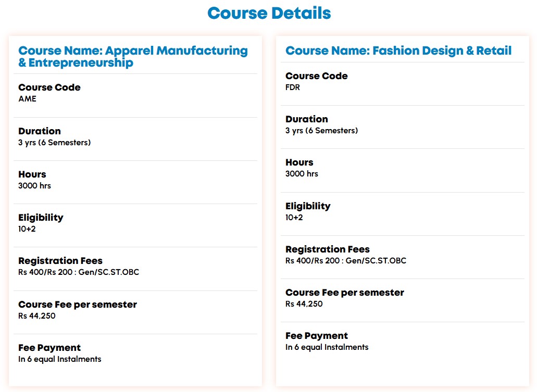Click registration fee amount in Fashion Design card
The width and height of the screenshot is (537, 392).
tap(345, 260)
